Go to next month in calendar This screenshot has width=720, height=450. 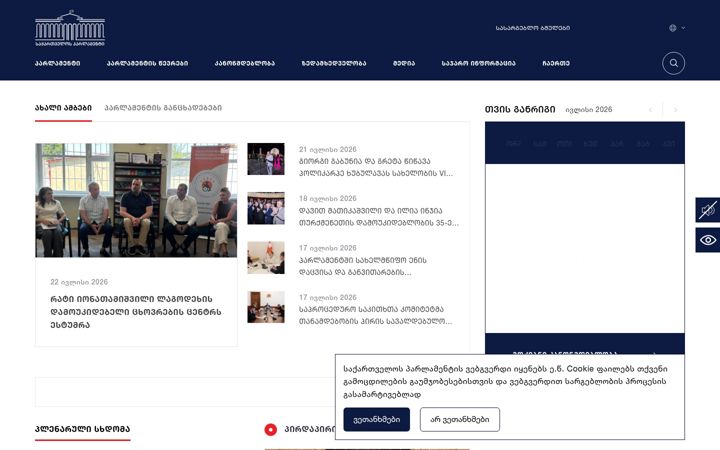pyautogui.click(x=675, y=110)
